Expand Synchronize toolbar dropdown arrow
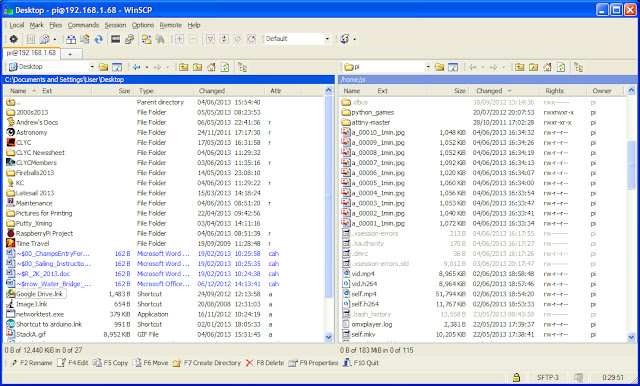 (x=55, y=39)
